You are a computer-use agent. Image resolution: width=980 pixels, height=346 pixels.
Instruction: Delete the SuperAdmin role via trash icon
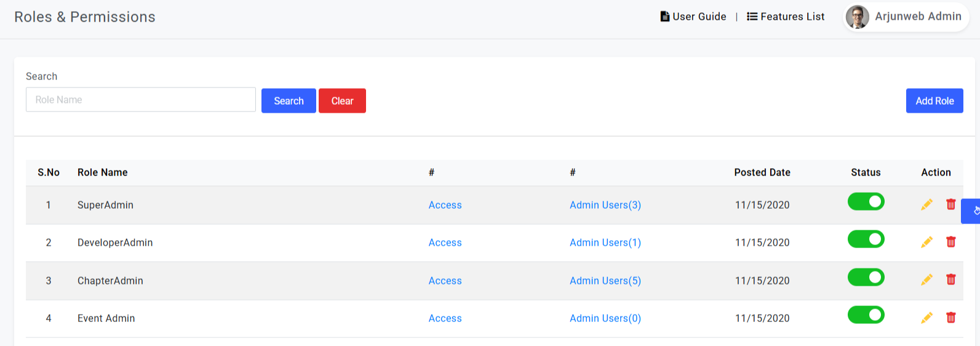point(950,204)
